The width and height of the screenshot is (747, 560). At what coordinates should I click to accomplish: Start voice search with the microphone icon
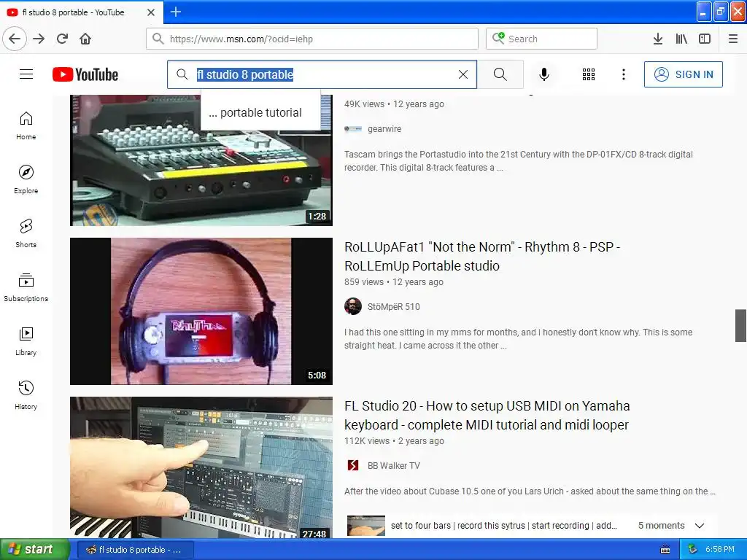coord(544,74)
